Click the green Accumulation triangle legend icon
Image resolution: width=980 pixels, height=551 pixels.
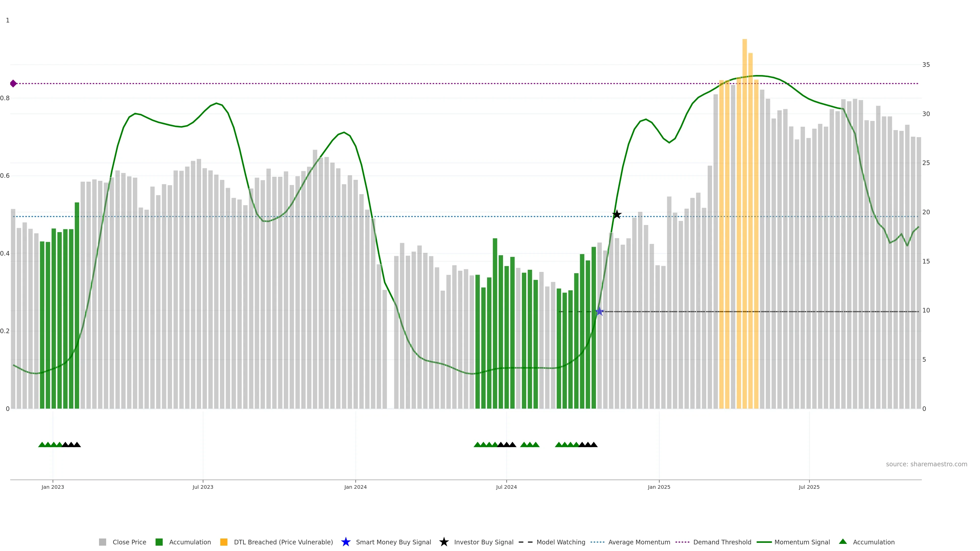point(843,542)
